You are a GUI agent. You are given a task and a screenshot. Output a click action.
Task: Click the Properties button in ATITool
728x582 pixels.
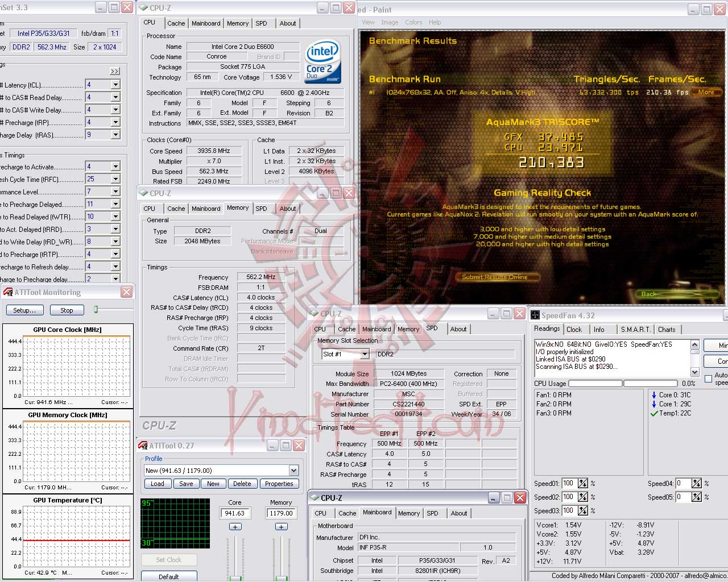pyautogui.click(x=279, y=484)
